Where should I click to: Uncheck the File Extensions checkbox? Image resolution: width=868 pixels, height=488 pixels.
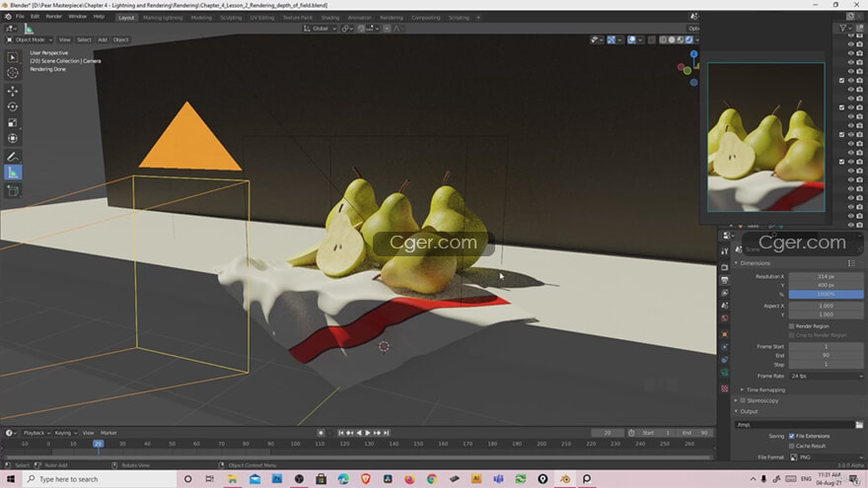(x=792, y=436)
